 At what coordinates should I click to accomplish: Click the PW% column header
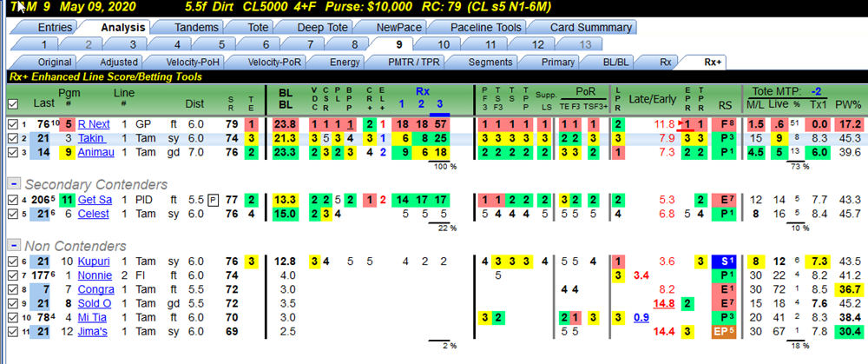click(x=848, y=103)
